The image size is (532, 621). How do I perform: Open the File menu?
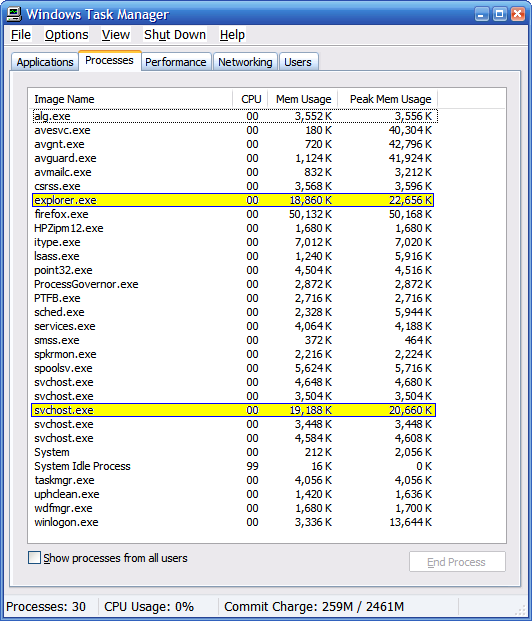click(21, 35)
